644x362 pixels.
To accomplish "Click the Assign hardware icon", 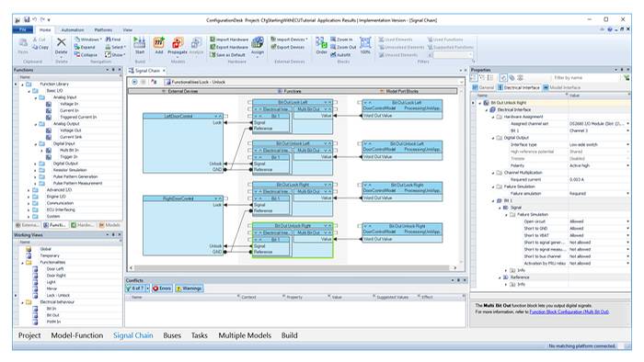I will pyautogui.click(x=258, y=42).
